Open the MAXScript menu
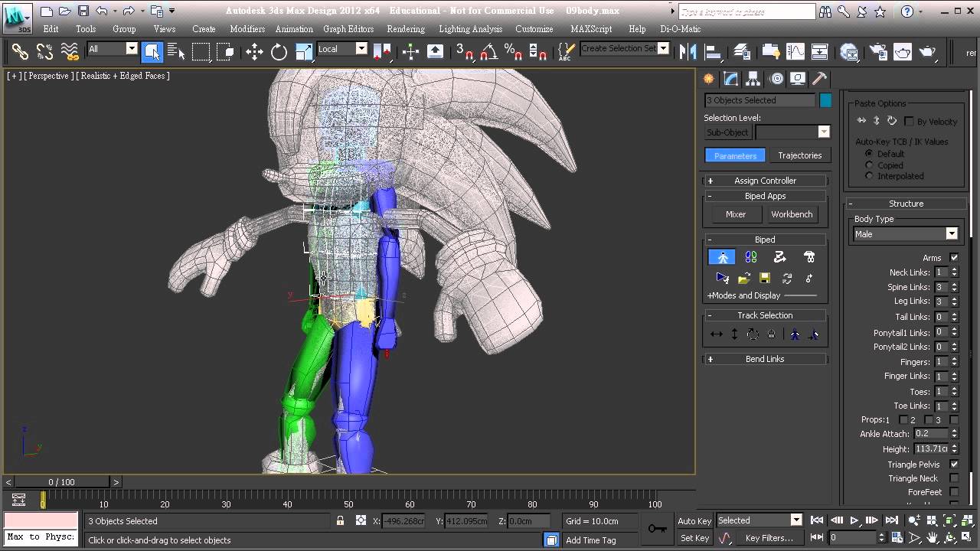This screenshot has width=980, height=551. tap(591, 29)
